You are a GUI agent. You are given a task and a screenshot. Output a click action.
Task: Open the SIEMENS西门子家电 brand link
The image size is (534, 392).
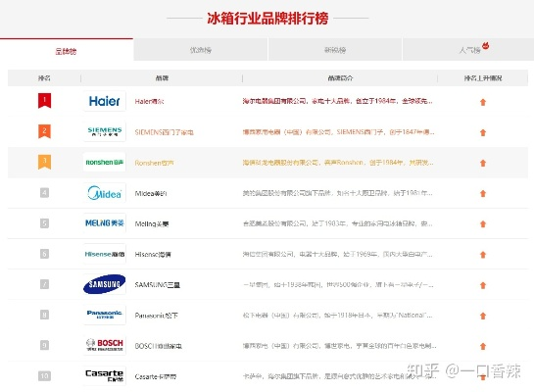(165, 132)
